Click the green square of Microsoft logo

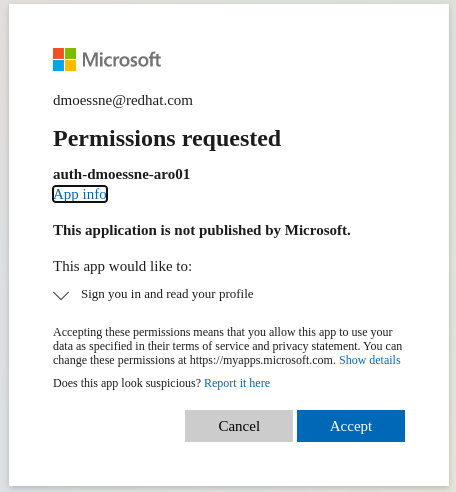point(70,53)
